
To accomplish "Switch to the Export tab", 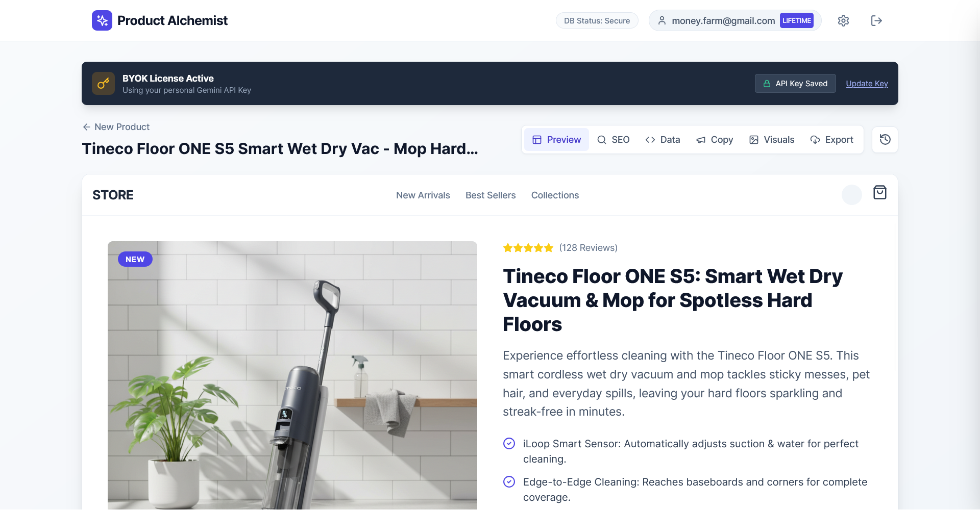I will coord(831,140).
